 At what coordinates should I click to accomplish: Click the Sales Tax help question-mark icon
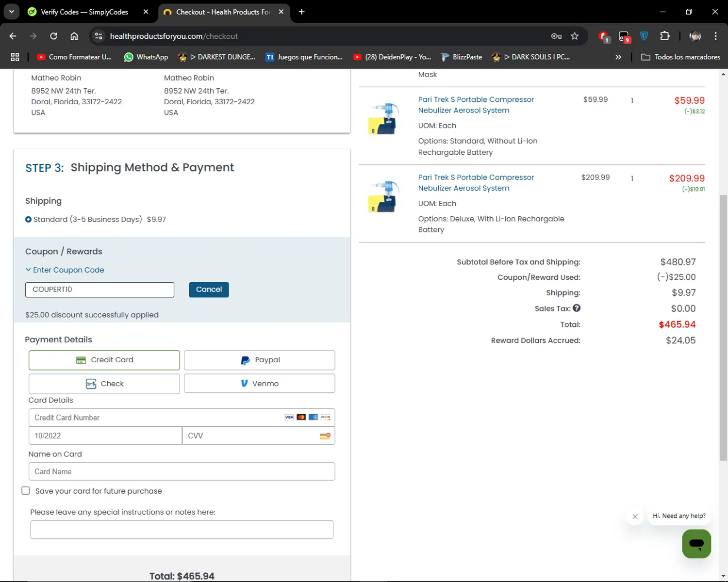tap(577, 308)
